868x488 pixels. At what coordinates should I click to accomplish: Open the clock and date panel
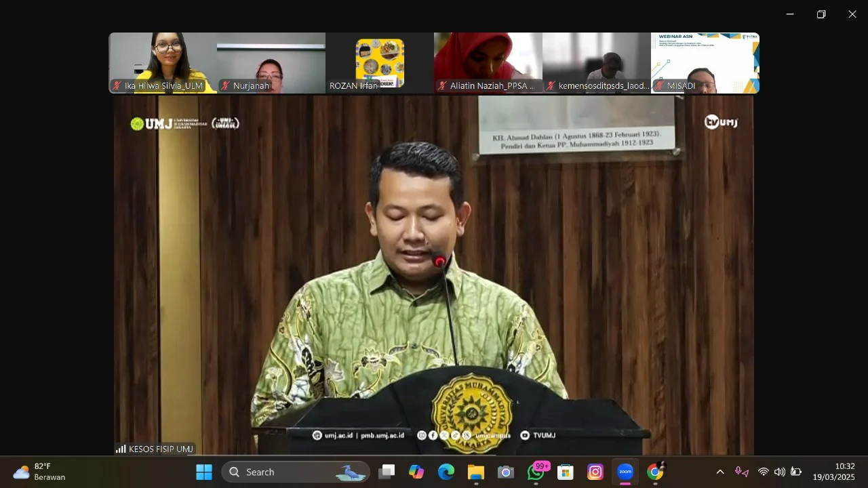point(835,472)
